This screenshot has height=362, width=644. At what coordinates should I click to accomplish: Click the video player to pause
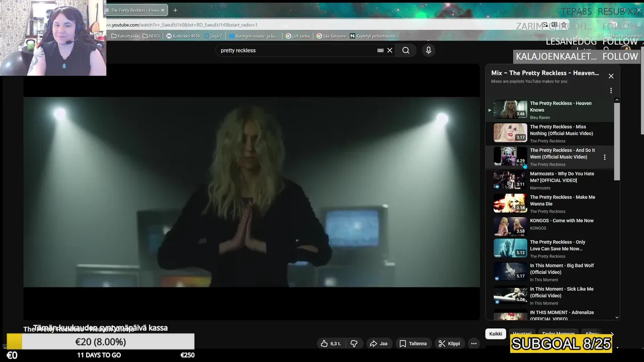tap(252, 192)
